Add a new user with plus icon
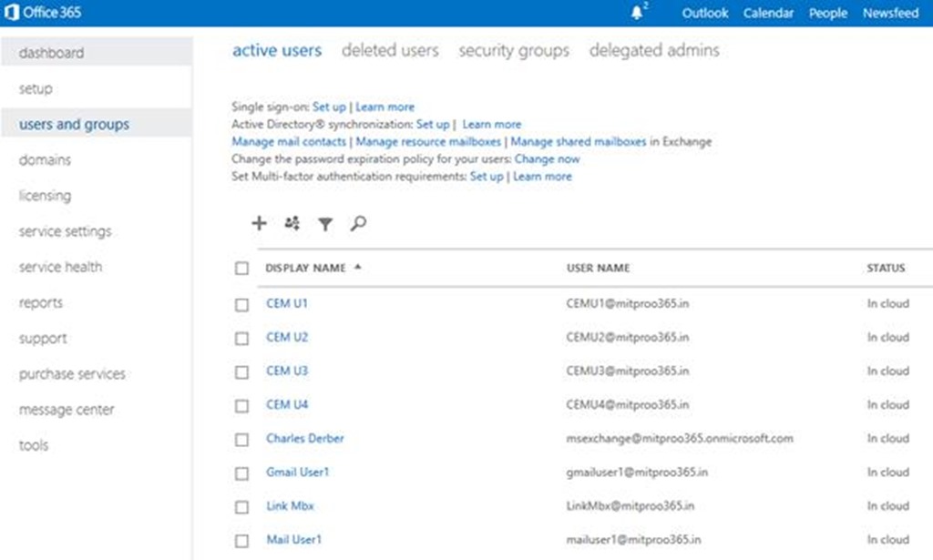 [259, 223]
